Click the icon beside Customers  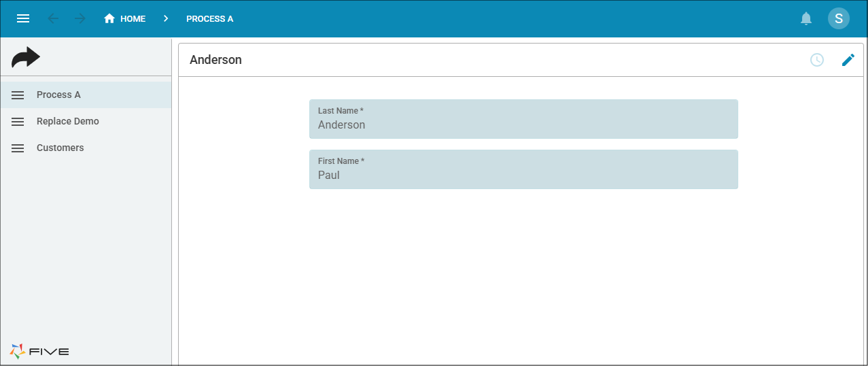point(18,148)
